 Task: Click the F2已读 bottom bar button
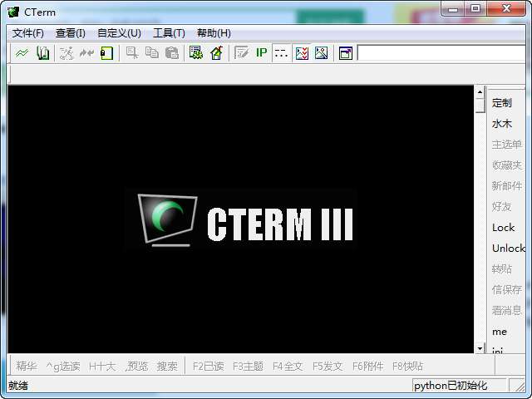209,366
